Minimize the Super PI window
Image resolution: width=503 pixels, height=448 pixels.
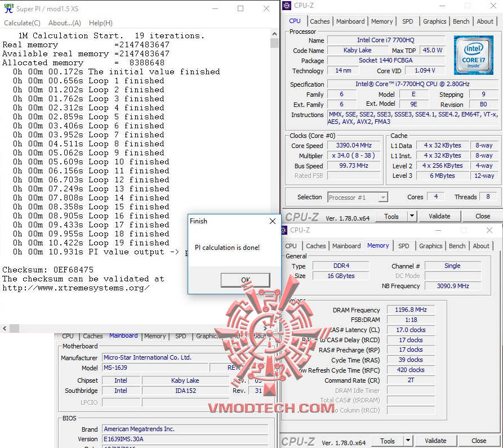click(x=215, y=8)
